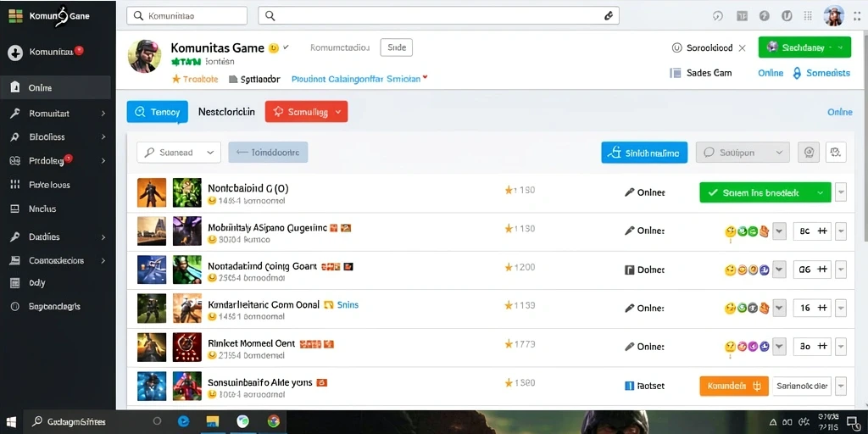Image resolution: width=868 pixels, height=434 pixels.
Task: Open the Suanead dropdown
Action: tap(179, 153)
